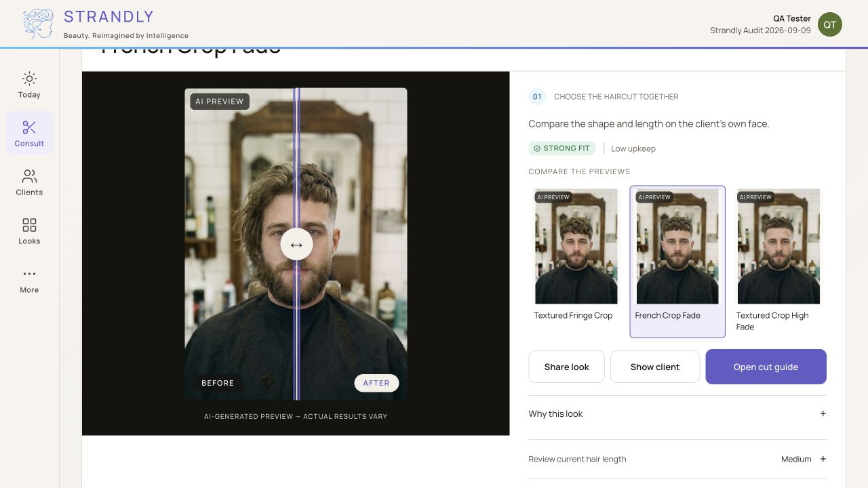Click the AI PREVIEW badge on main image

(220, 102)
